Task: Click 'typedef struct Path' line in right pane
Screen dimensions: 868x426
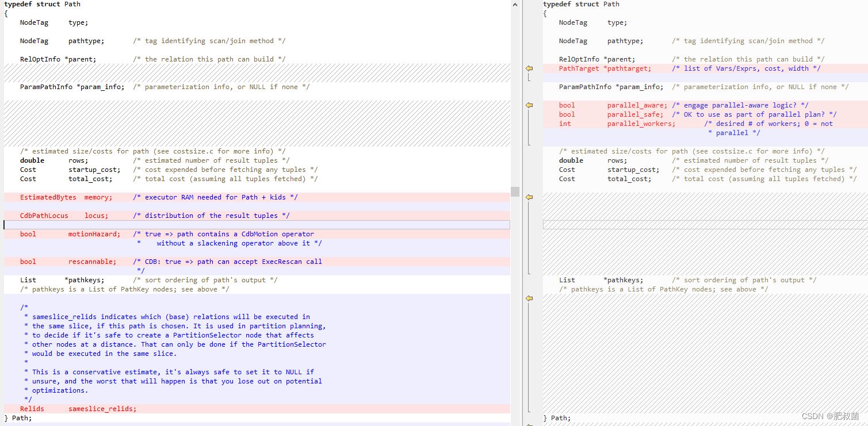Action: [x=582, y=4]
